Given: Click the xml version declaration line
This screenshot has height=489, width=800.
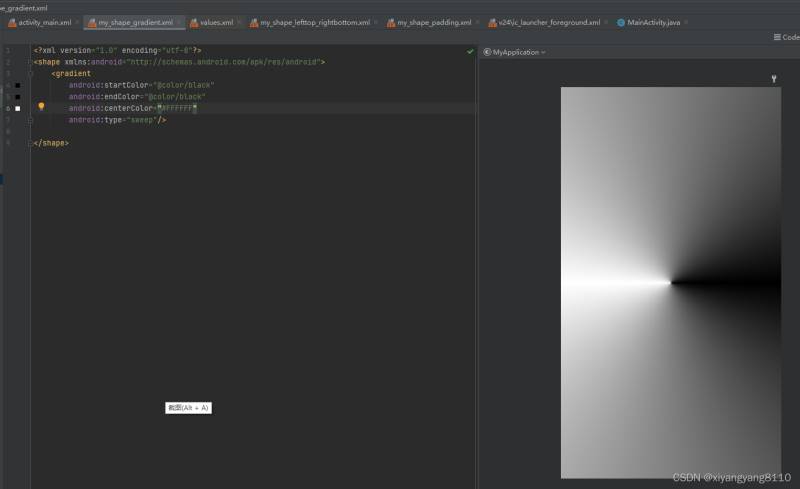Looking at the screenshot, I should pos(117,51).
